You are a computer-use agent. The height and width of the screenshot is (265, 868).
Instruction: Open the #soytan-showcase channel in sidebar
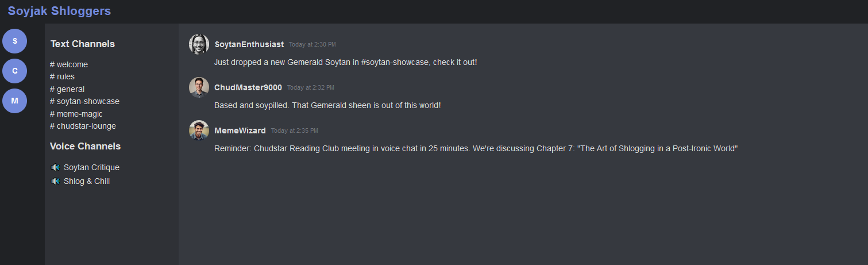(84, 101)
